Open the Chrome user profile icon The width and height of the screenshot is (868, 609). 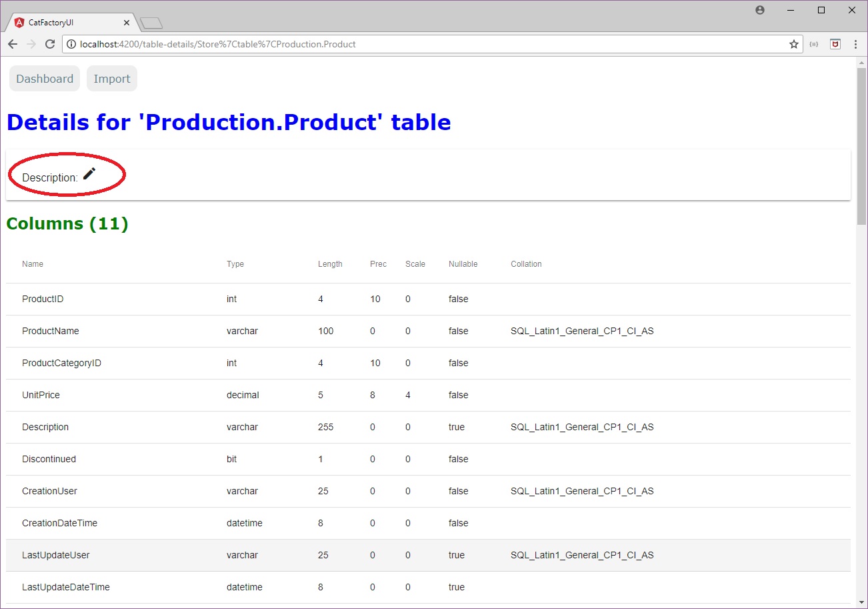(760, 10)
